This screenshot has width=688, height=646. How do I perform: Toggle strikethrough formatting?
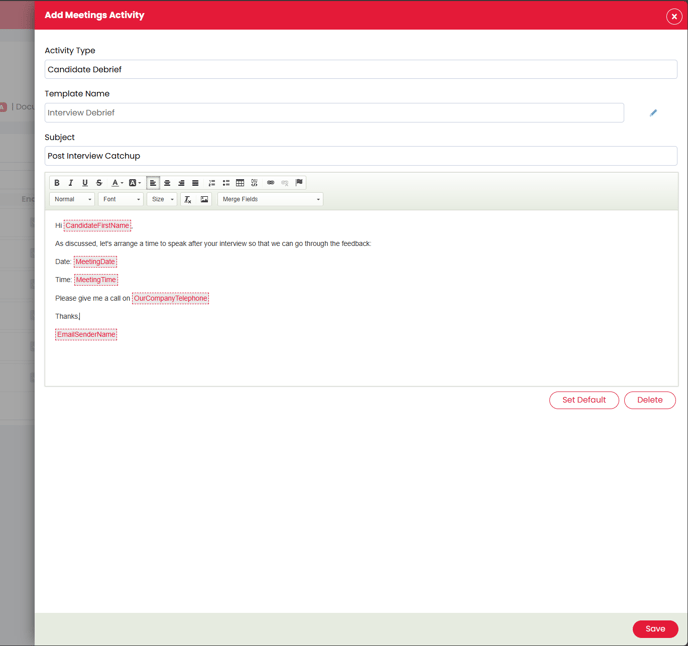99,183
